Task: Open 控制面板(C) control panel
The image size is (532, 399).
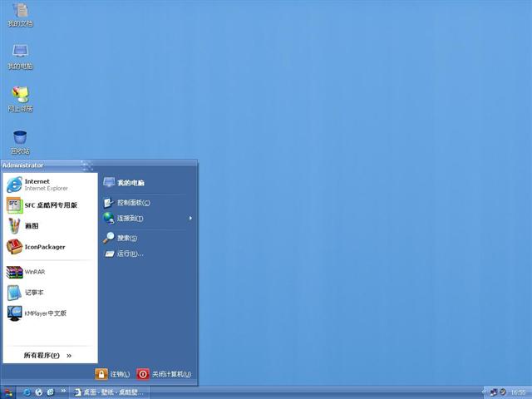Action: coord(146,203)
